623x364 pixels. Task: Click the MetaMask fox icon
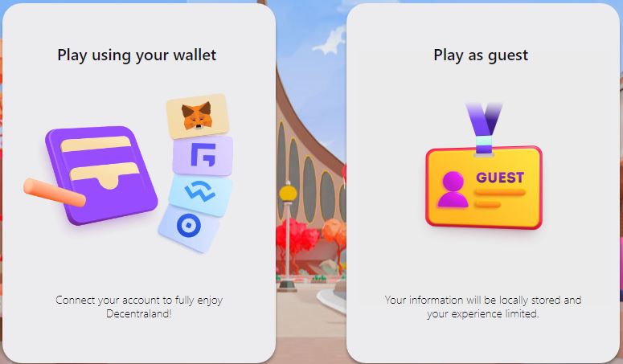[196, 116]
